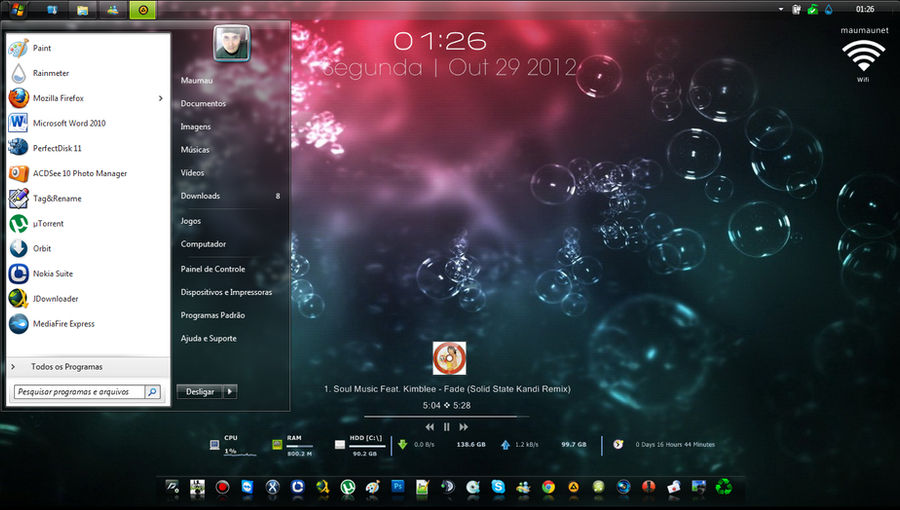Open PerfectDisk 11

[x=88, y=149]
